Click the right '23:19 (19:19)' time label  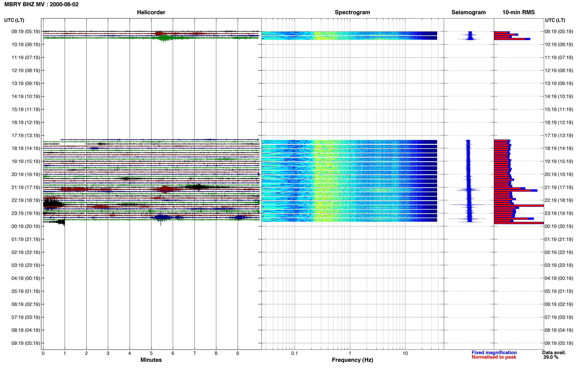[559, 213]
